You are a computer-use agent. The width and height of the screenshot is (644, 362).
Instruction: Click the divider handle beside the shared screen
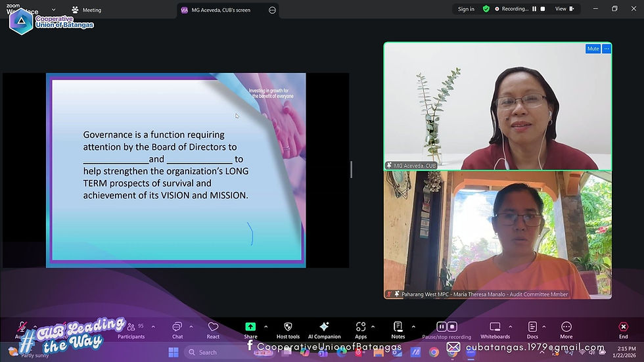[x=351, y=170]
